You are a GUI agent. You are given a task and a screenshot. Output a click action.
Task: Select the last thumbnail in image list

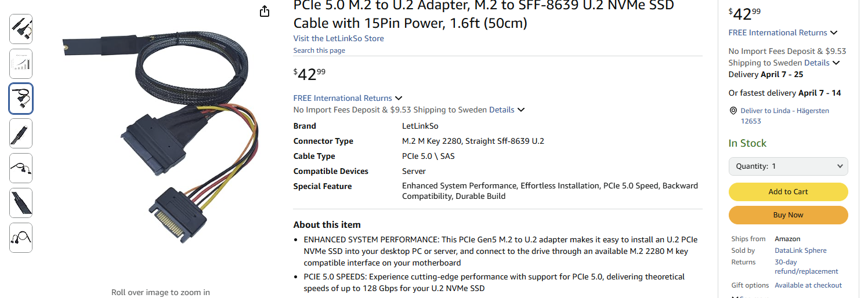point(21,238)
